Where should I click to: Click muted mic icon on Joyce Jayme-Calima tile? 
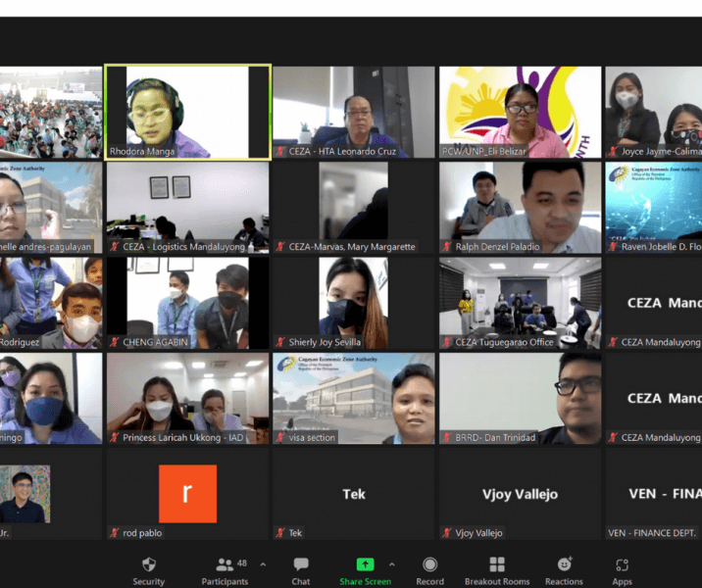point(613,151)
